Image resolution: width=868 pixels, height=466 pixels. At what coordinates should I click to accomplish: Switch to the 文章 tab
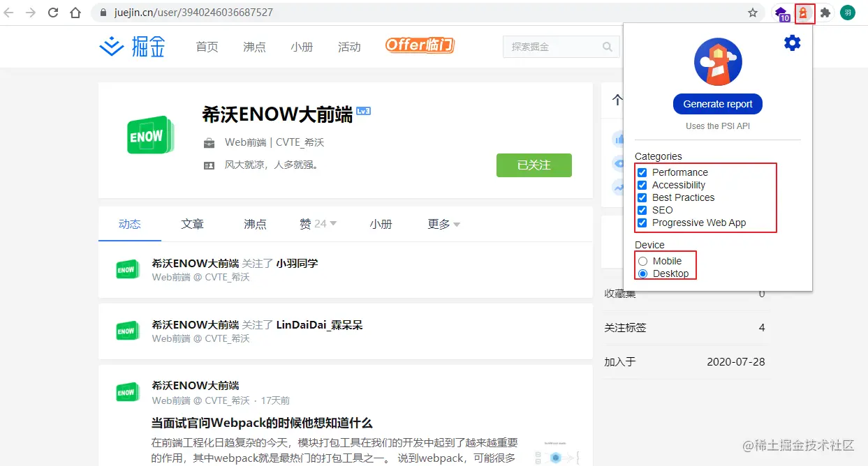tap(193, 224)
